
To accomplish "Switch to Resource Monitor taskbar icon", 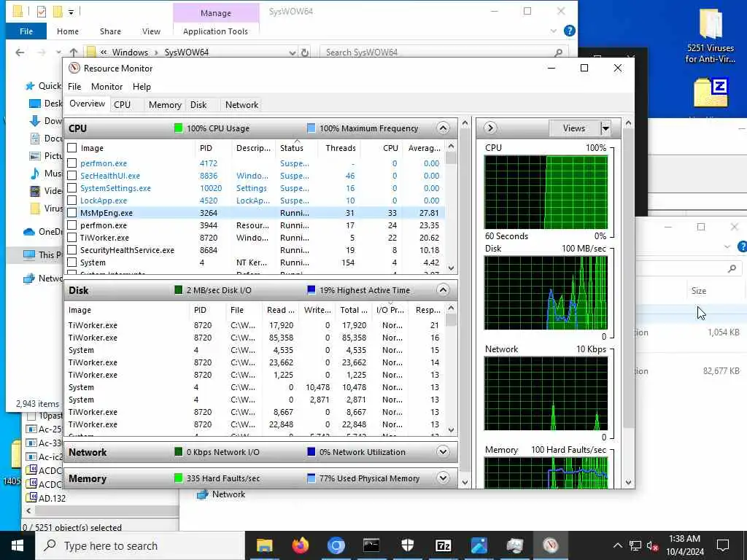I will 550,545.
